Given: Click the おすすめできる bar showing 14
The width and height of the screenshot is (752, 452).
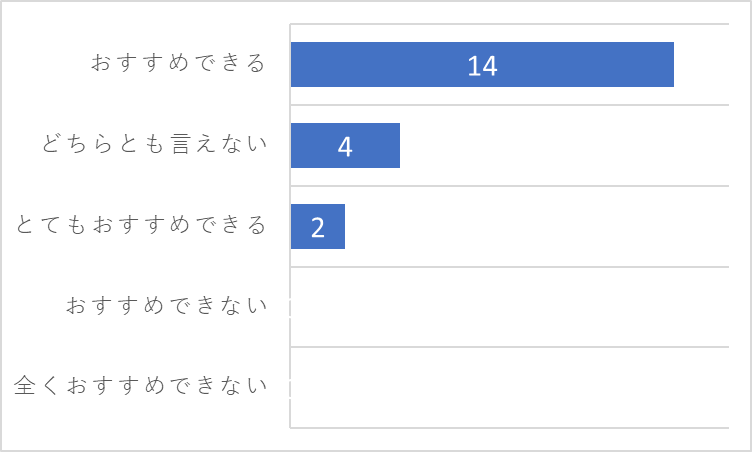Looking at the screenshot, I should pyautogui.click(x=482, y=64).
